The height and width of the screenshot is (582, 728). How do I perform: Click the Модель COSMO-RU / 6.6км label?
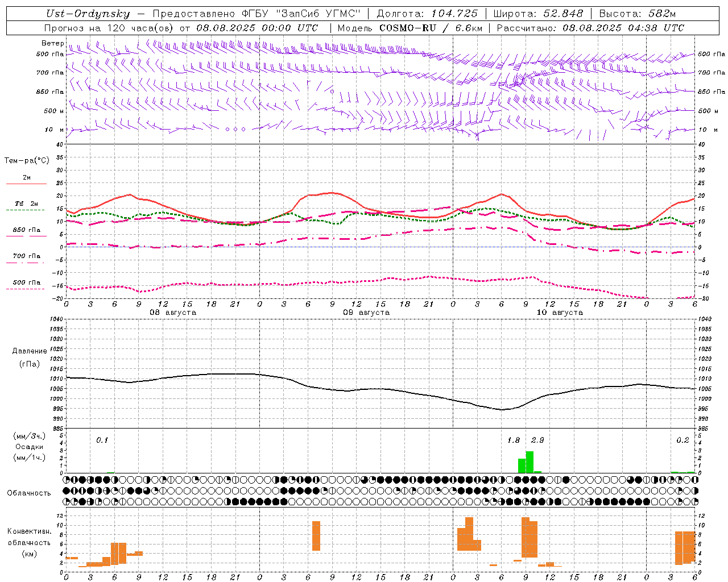pyautogui.click(x=410, y=28)
